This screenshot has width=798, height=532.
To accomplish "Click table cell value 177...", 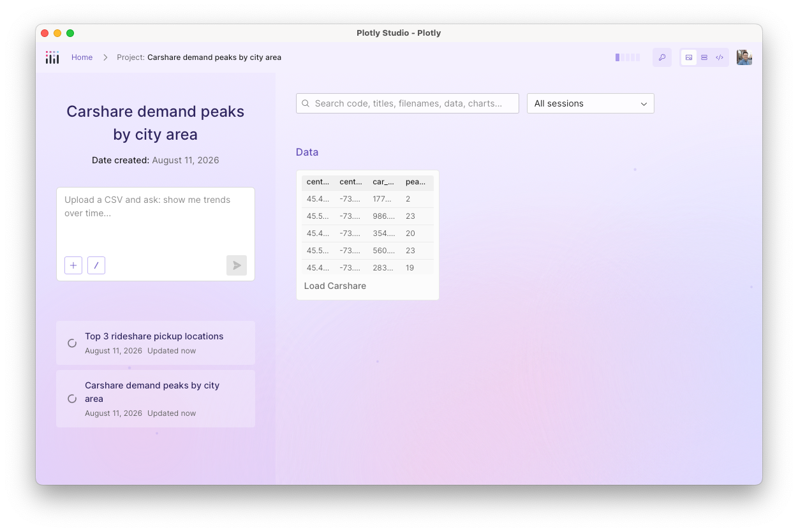I will tap(382, 199).
